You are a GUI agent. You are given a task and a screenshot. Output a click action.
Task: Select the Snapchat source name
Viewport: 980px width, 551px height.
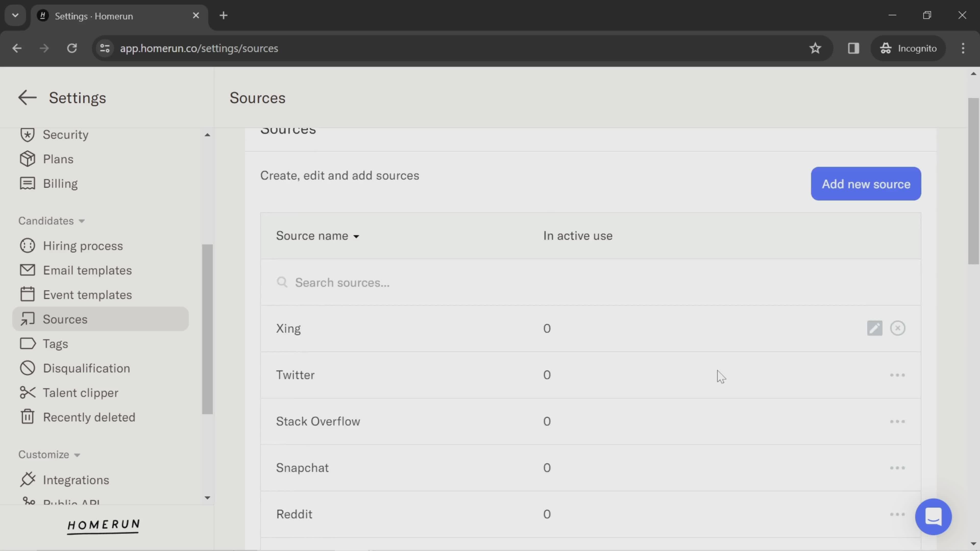[302, 468]
